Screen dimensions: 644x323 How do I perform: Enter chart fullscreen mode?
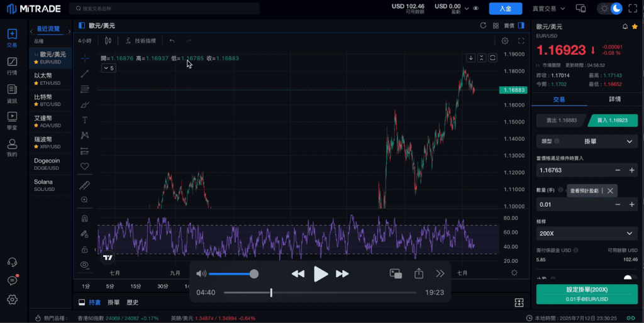(521, 41)
